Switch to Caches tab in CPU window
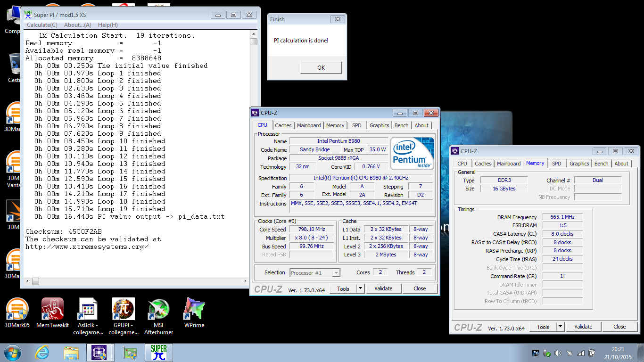644x362 pixels. click(283, 125)
